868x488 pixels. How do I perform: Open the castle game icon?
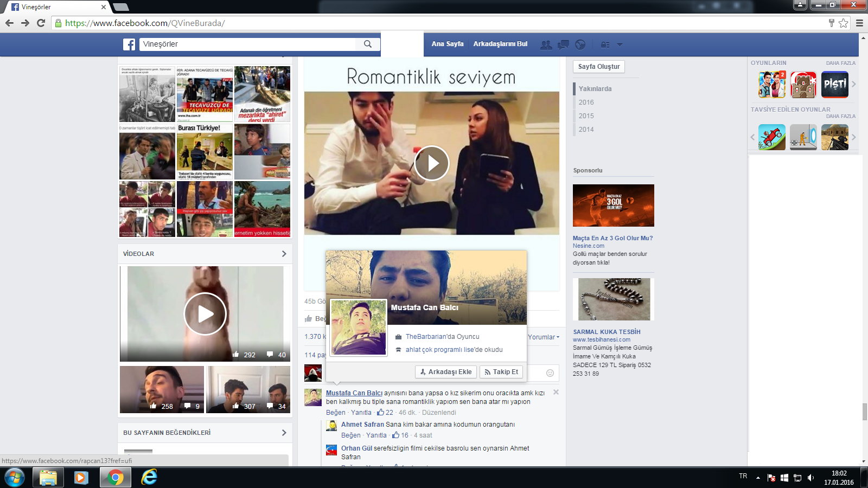click(x=803, y=85)
